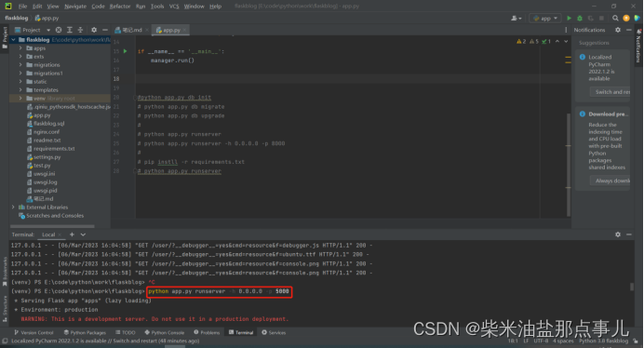This screenshot has width=644, height=348.
Task: Collapse the flaskblog root folder
Action: tap(14, 40)
